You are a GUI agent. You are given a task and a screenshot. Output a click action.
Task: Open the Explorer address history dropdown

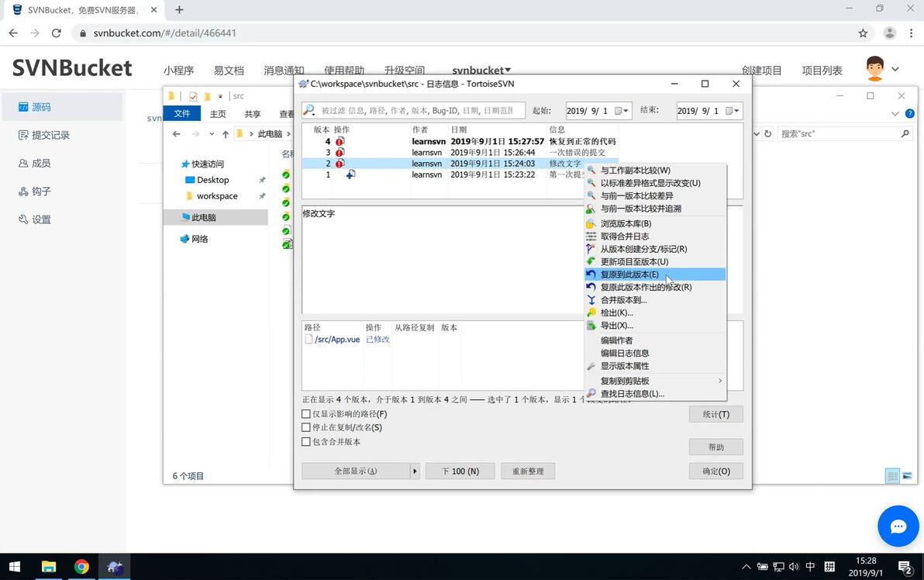click(x=757, y=134)
